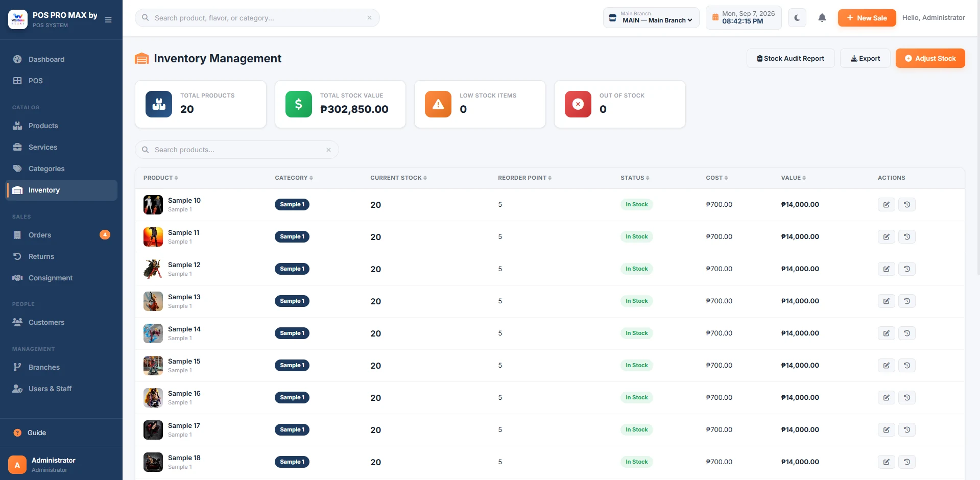Sort table by Status column
980x480 pixels.
click(635, 178)
